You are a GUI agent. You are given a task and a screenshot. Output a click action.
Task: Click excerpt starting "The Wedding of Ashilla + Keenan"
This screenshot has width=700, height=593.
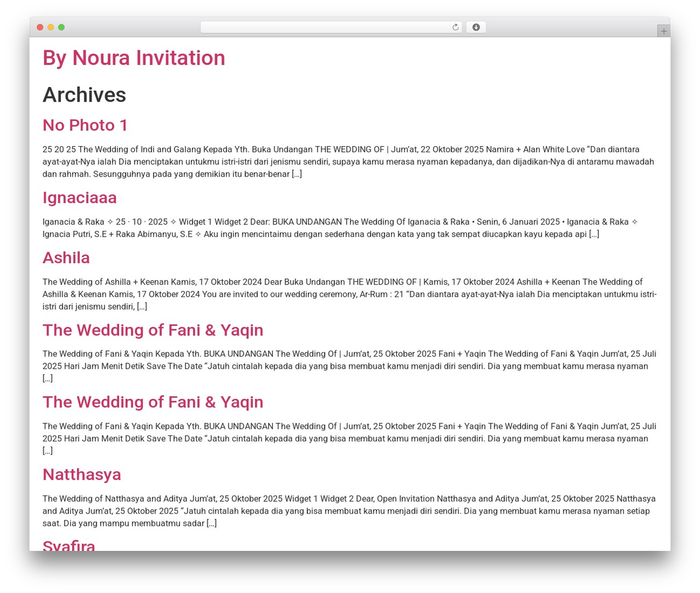pyautogui.click(x=349, y=294)
